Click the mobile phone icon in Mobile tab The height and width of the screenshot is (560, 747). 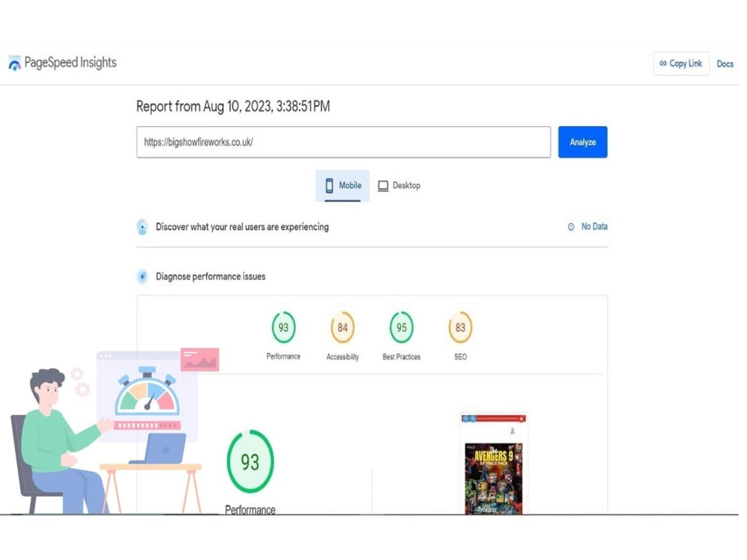pos(329,185)
